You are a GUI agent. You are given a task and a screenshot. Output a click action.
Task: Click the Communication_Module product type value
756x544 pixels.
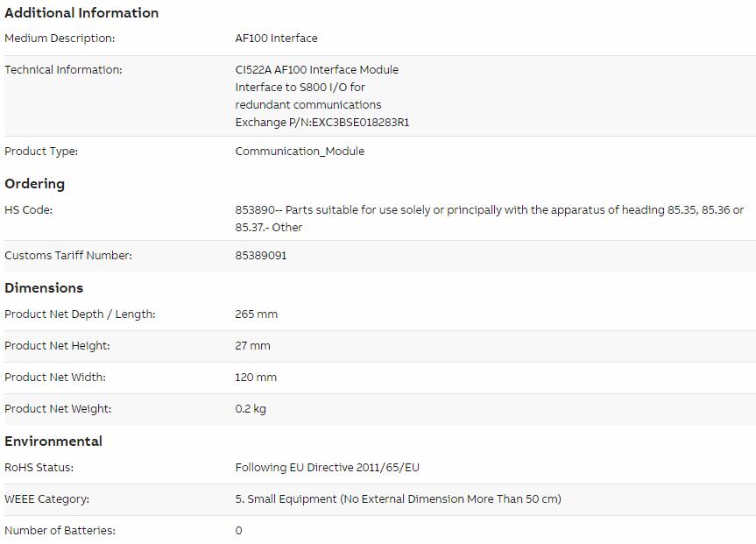[300, 152]
